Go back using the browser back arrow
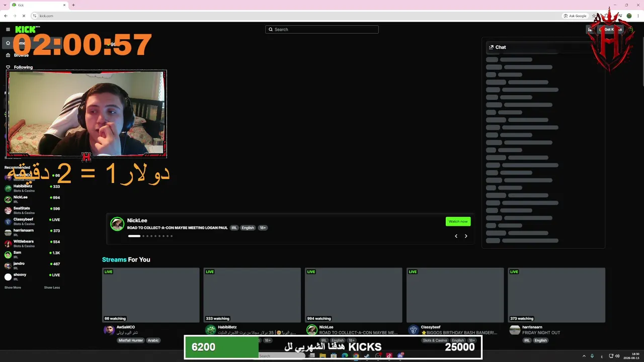 click(6, 16)
